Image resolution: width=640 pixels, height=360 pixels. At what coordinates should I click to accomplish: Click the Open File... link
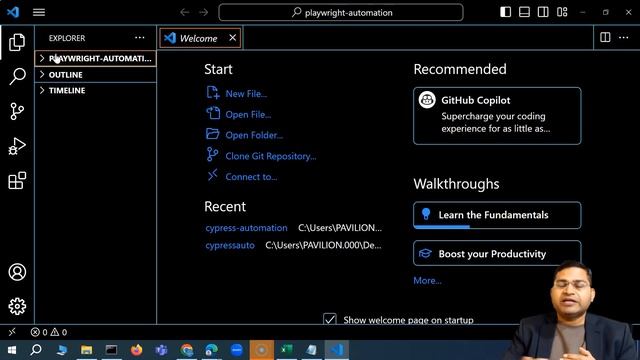tap(248, 115)
